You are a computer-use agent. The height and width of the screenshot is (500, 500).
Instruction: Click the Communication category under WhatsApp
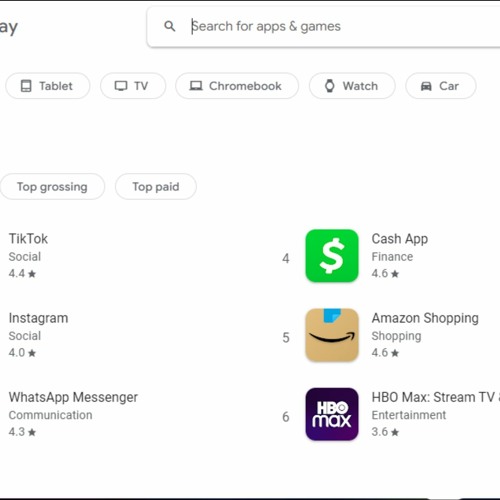(51, 415)
